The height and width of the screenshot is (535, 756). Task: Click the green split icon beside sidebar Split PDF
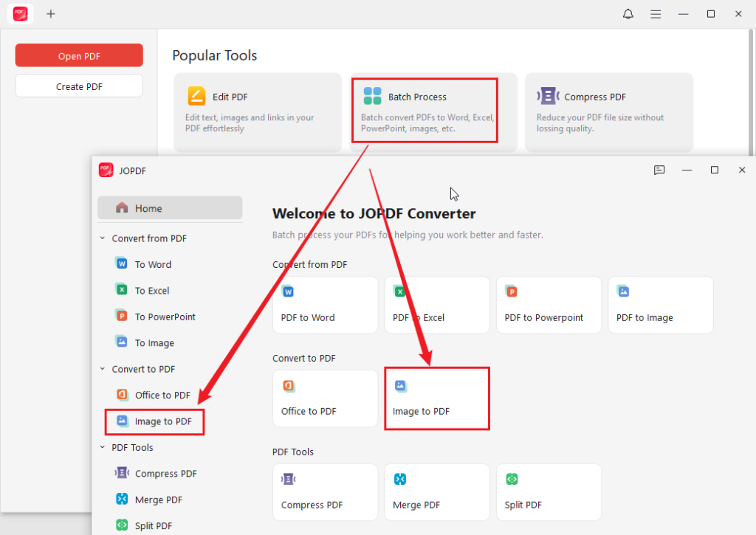(x=122, y=525)
